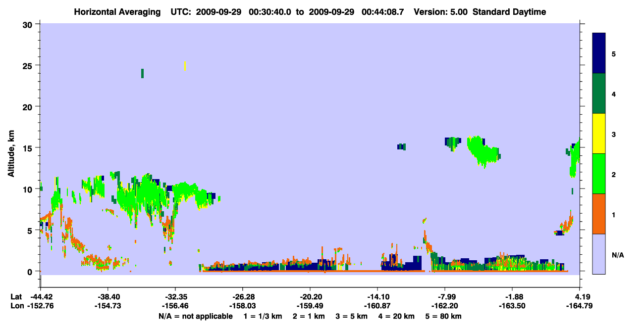Click 'Standard Daytime' in the title
The height and width of the screenshot is (330, 644).
coord(509,12)
